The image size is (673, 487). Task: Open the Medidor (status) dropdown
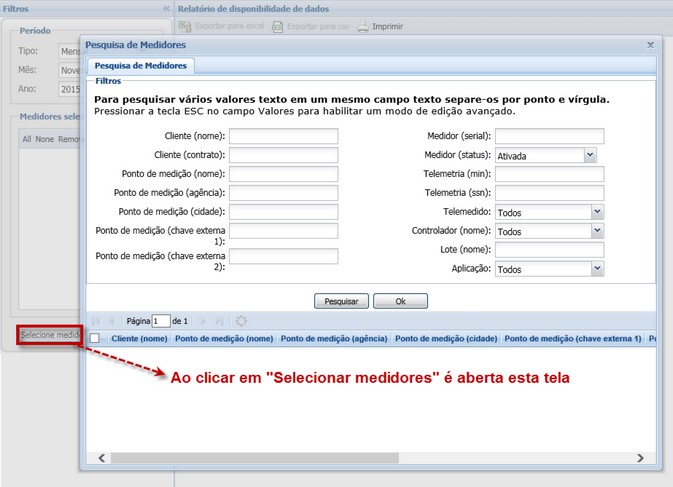pyautogui.click(x=590, y=155)
